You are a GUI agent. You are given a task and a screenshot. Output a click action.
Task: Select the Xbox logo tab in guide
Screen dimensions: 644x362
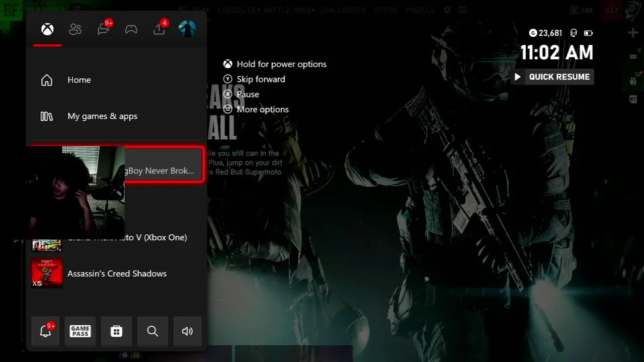(47, 29)
